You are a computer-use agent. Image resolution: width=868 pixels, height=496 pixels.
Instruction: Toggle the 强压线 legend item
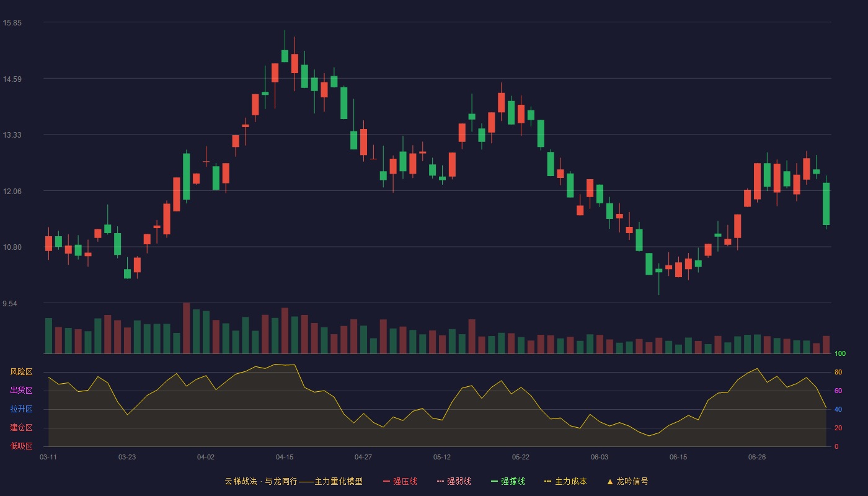pos(400,481)
